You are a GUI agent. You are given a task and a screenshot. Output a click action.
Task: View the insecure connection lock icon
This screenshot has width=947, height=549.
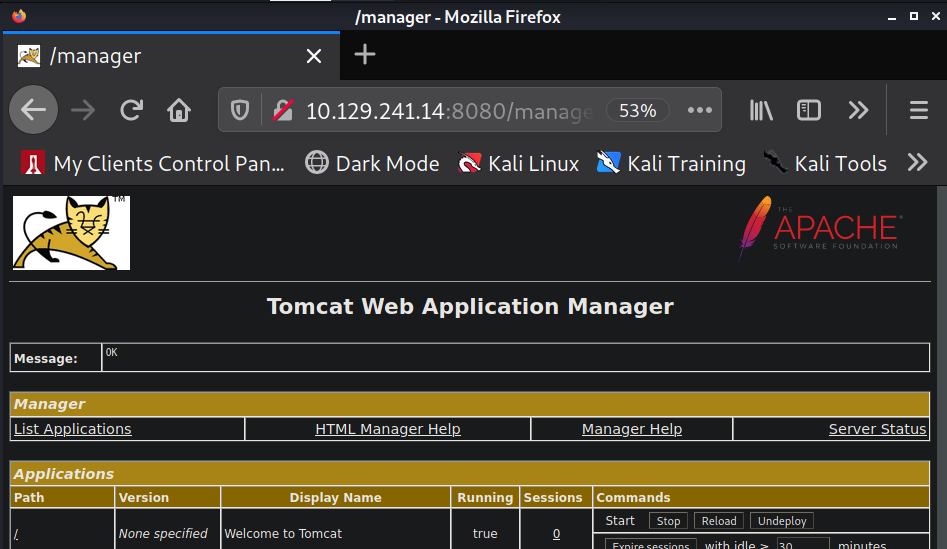click(x=283, y=111)
